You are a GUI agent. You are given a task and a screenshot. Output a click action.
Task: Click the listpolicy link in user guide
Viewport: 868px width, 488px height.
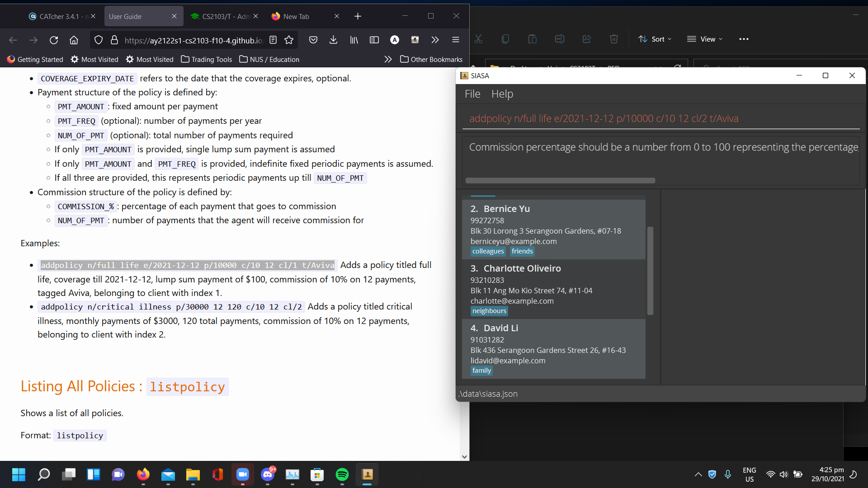click(x=187, y=386)
